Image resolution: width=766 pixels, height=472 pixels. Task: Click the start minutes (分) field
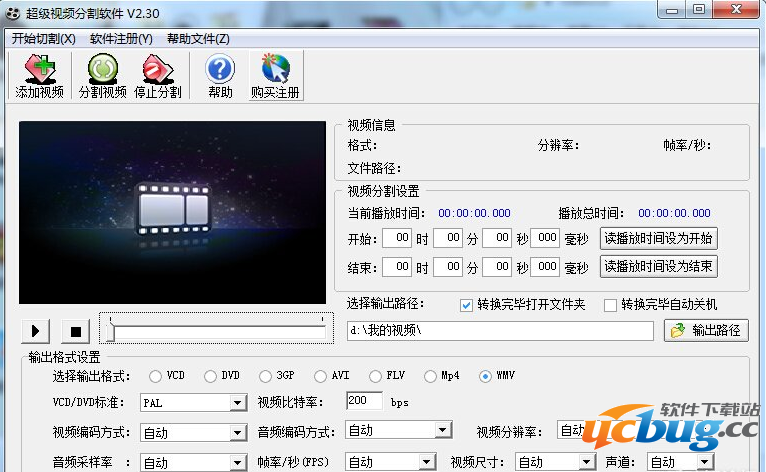(x=448, y=238)
